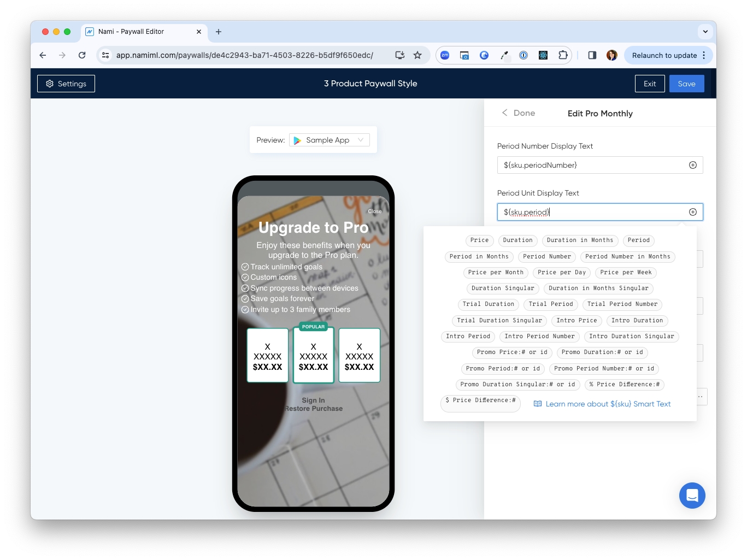Insert the Promo Period:# or id chip

point(503,369)
